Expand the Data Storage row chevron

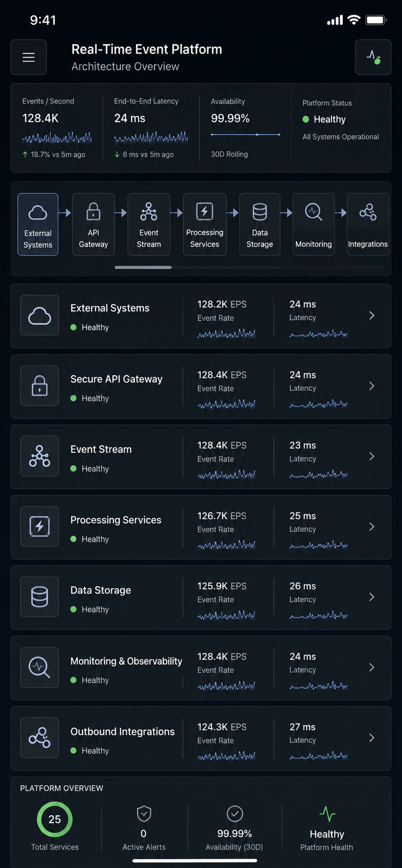click(x=372, y=597)
